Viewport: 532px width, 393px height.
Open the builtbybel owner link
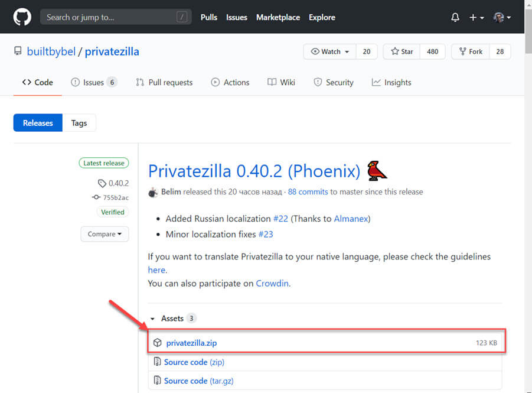51,51
